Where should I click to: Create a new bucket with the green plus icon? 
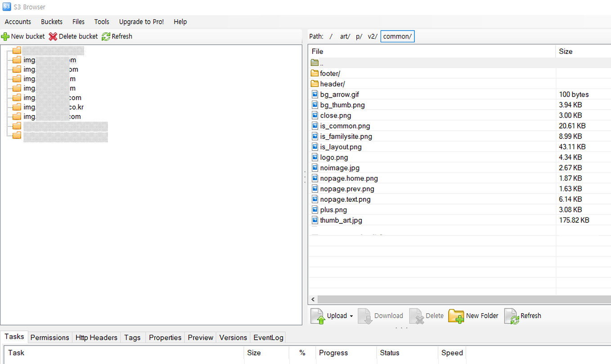click(x=6, y=36)
